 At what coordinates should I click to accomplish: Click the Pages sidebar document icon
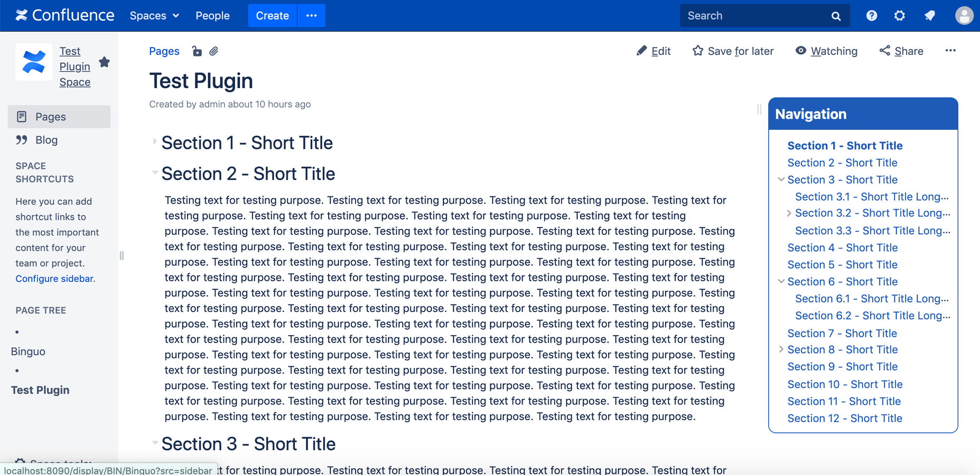[x=22, y=117]
